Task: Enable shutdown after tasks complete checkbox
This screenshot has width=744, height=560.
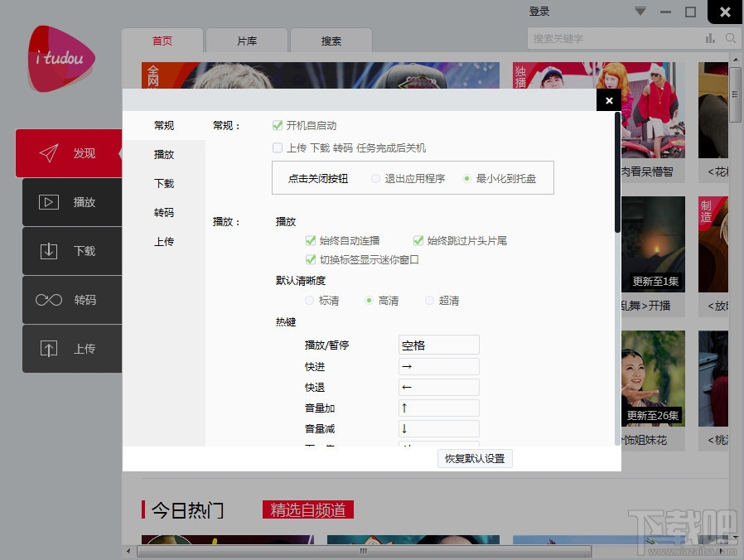Action: tap(278, 147)
